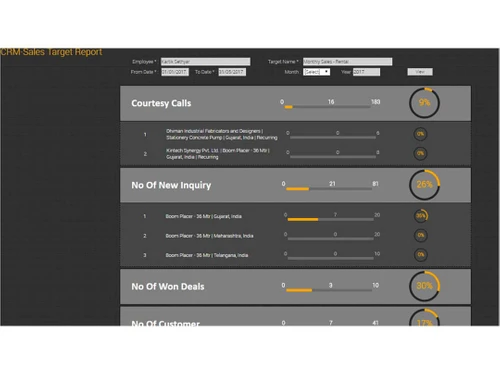Click the 26% circular gauge
Image resolution: width=500 pixels, height=375 pixels.
point(424,185)
